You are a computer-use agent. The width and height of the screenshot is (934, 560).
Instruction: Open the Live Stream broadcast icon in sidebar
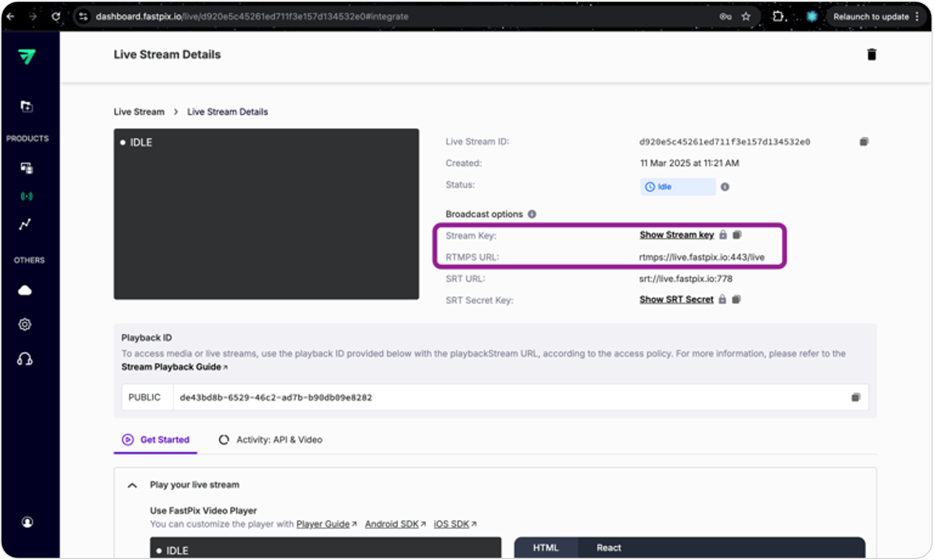(26, 196)
